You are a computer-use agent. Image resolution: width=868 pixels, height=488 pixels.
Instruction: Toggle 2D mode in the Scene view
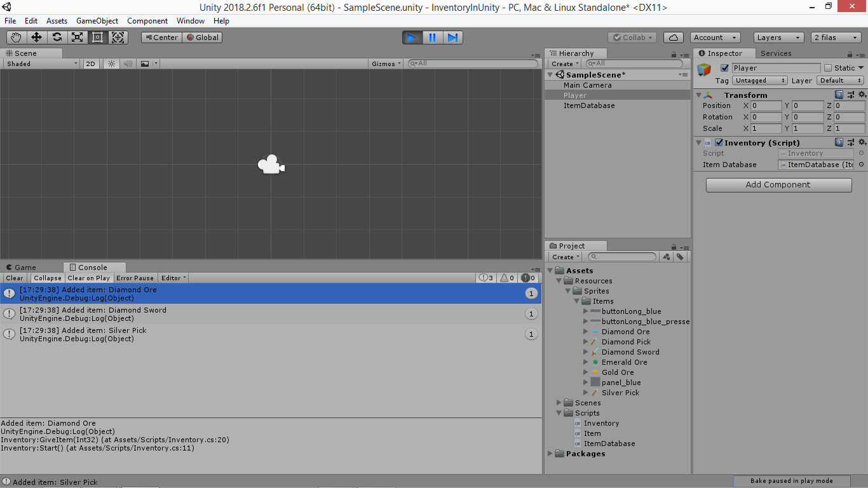tap(90, 63)
